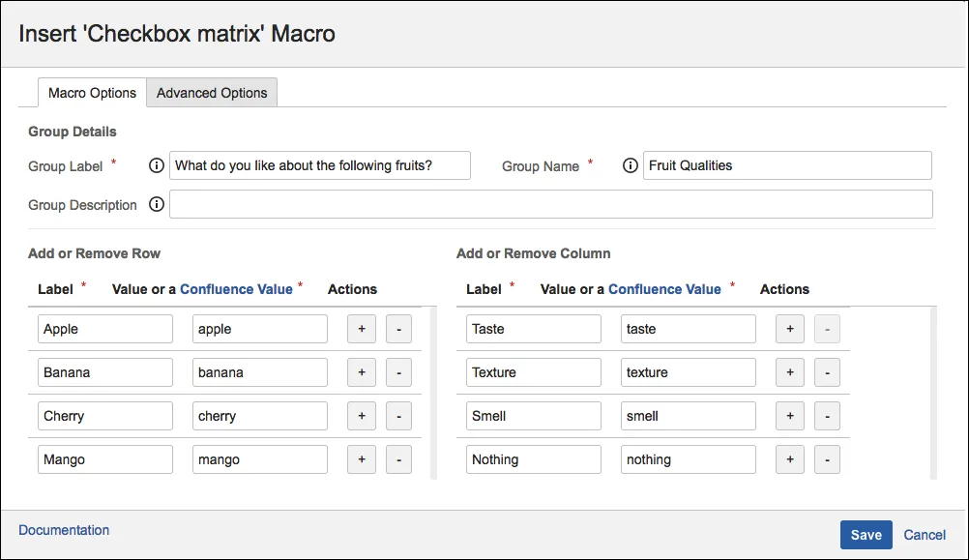
Task: Cancel the macro dialog
Action: pyautogui.click(x=925, y=535)
